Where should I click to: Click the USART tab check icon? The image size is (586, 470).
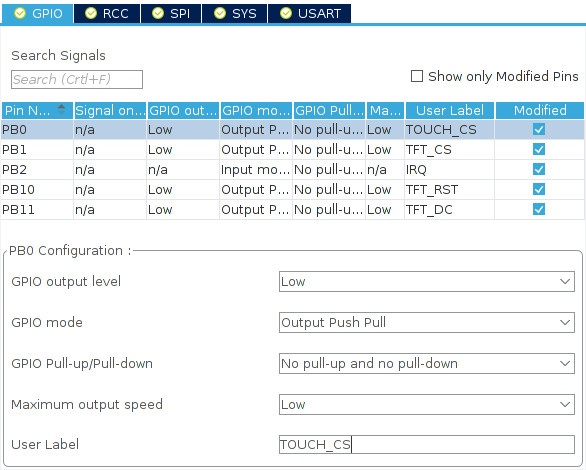click(286, 13)
